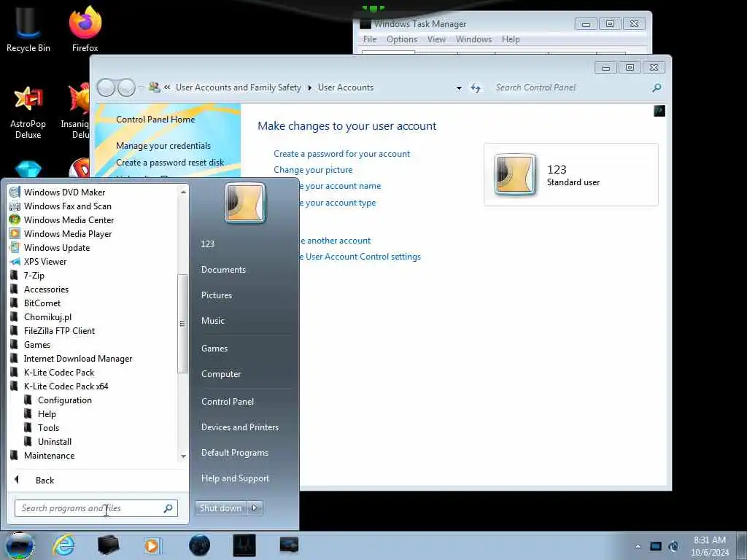This screenshot has width=747, height=560.
Task: Click Change your picture link
Action: pos(313,170)
